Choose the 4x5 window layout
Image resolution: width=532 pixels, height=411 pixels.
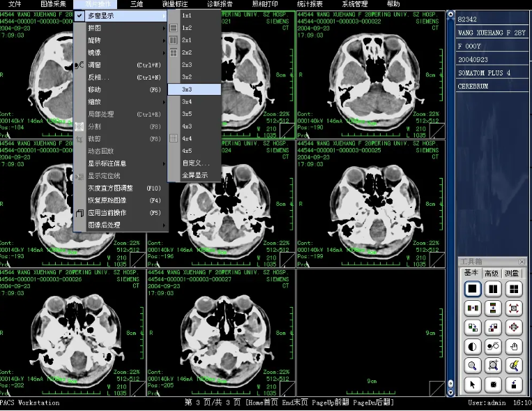coord(195,151)
